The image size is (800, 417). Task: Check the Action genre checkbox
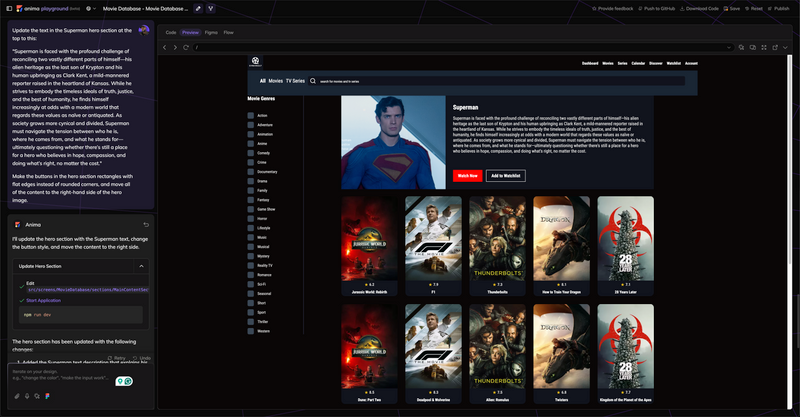pos(251,115)
